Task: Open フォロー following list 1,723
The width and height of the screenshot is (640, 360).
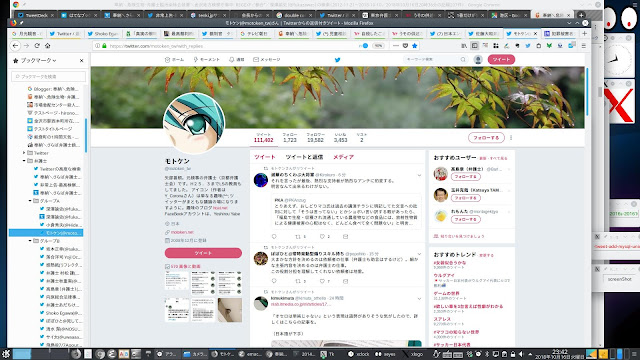Action: click(x=290, y=138)
